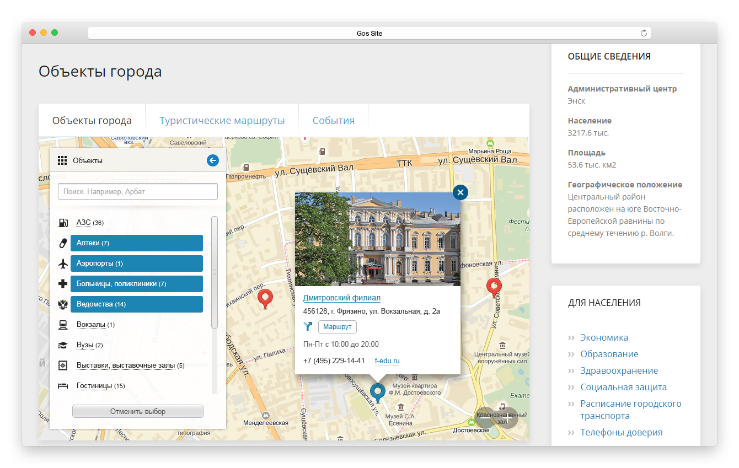The width and height of the screenshot is (739, 468).
Task: Click the pill icon beside Аптеки
Action: click(63, 243)
